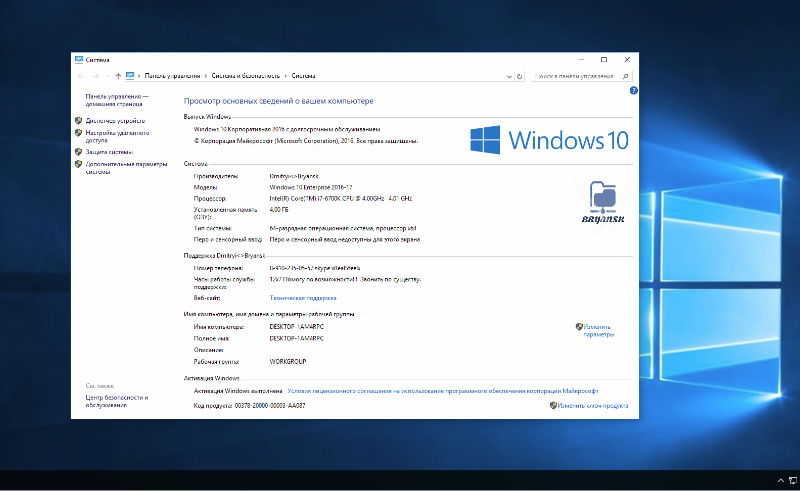Image resolution: width=800 pixels, height=491 pixels.
Task: Click shield icon beside 'Защита системы'
Action: pyautogui.click(x=78, y=152)
